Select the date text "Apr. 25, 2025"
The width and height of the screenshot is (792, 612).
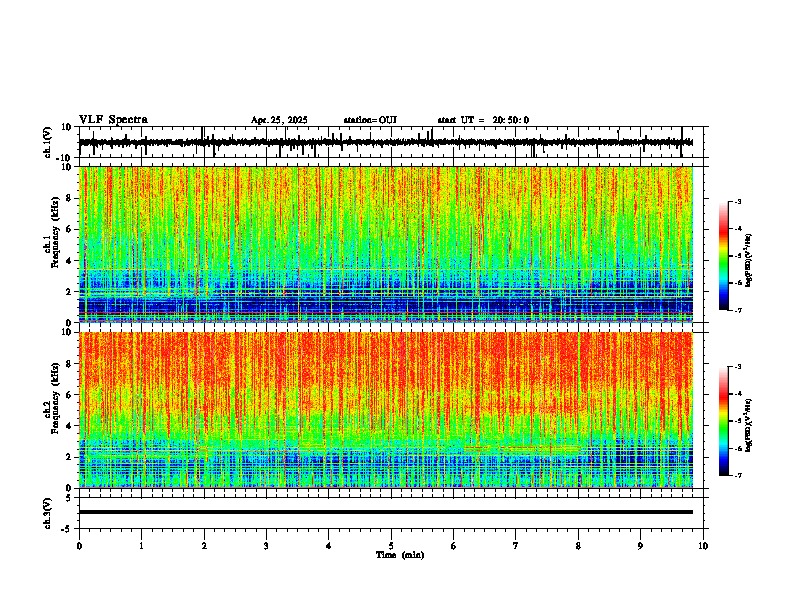pos(279,120)
